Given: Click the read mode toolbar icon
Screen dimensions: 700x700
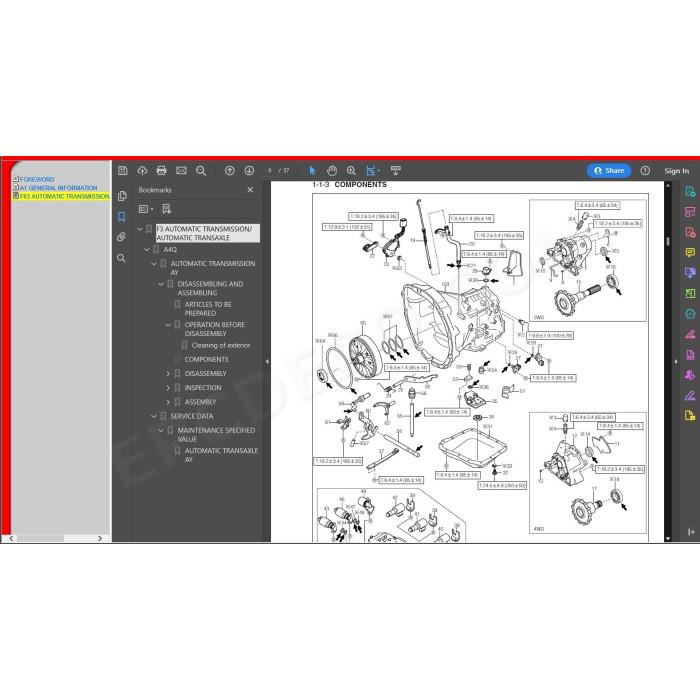Looking at the screenshot, I should pyautogui.click(x=396, y=170).
